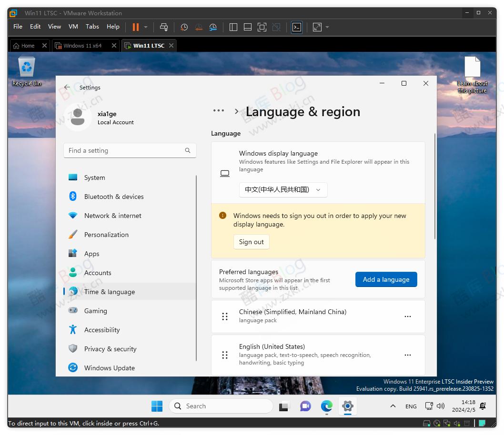Expand hidden taskbar icons chevron
This screenshot has width=504, height=435.
click(x=393, y=406)
